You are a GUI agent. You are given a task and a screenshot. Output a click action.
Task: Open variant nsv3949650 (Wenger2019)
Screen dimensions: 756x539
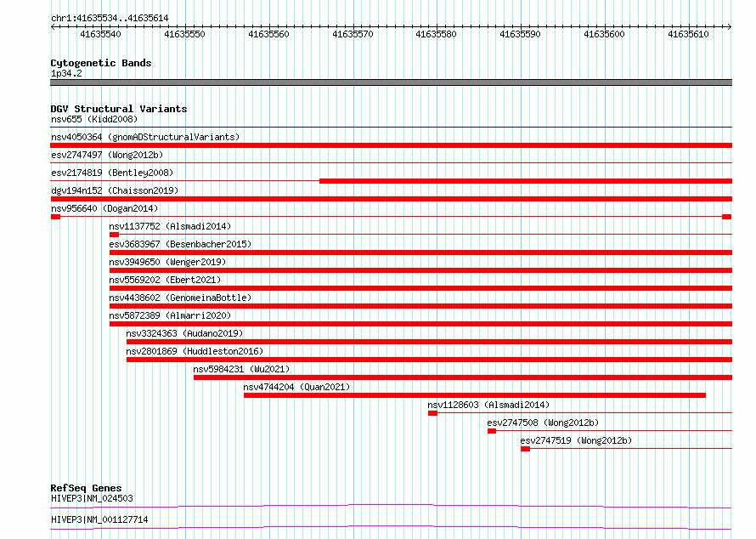(x=167, y=262)
